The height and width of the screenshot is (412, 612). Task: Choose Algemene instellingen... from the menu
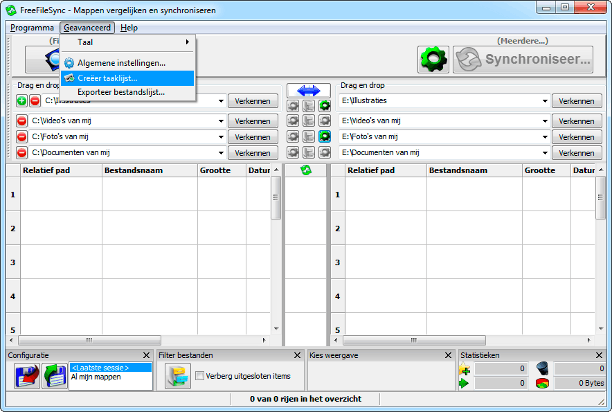(x=128, y=63)
